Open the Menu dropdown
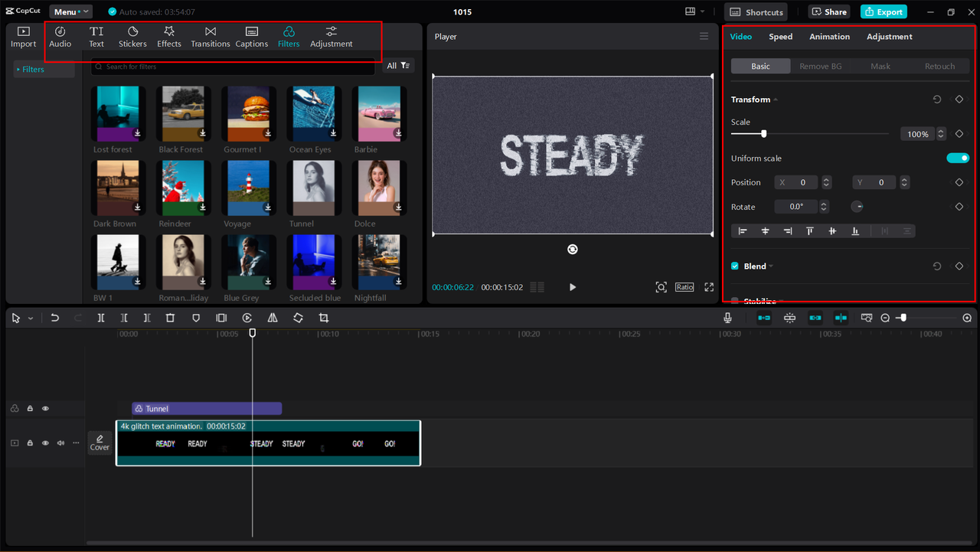This screenshot has height=552, width=980. click(70, 12)
